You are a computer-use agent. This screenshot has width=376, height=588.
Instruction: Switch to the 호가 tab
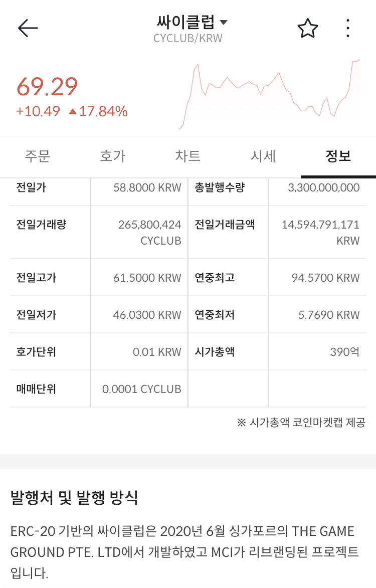pos(113,156)
